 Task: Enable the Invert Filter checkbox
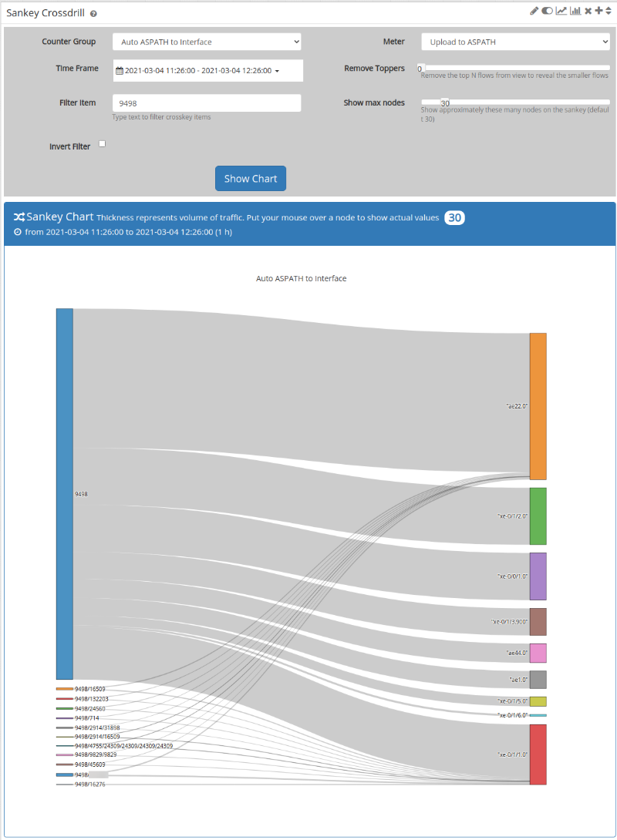tap(103, 143)
